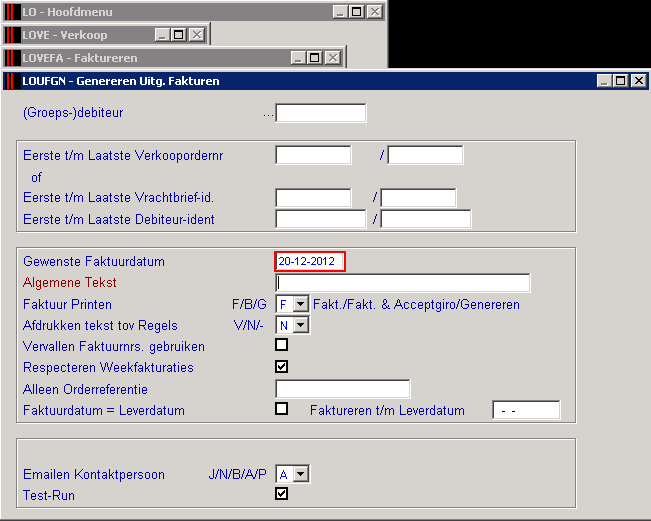Click the Emailen Kontaktpersoon label
The image size is (651, 521).
(x=94, y=475)
